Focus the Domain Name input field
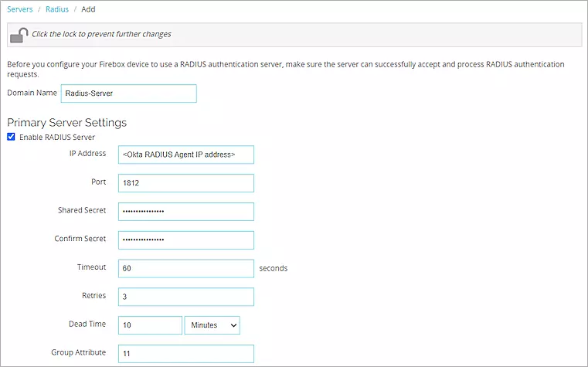 click(x=128, y=93)
